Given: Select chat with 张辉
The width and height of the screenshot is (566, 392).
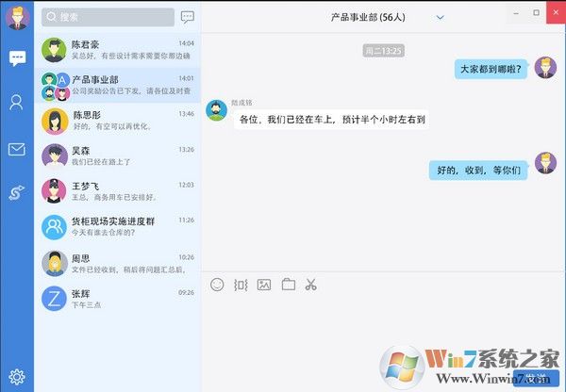Looking at the screenshot, I should 118,298.
